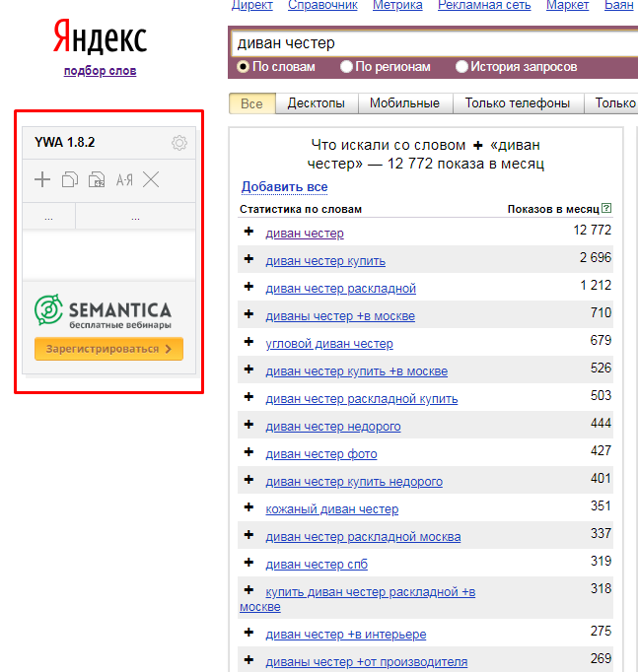Open the Маркет link in top menu
Image resolution: width=638 pixels, height=672 pixels.
coord(567,5)
